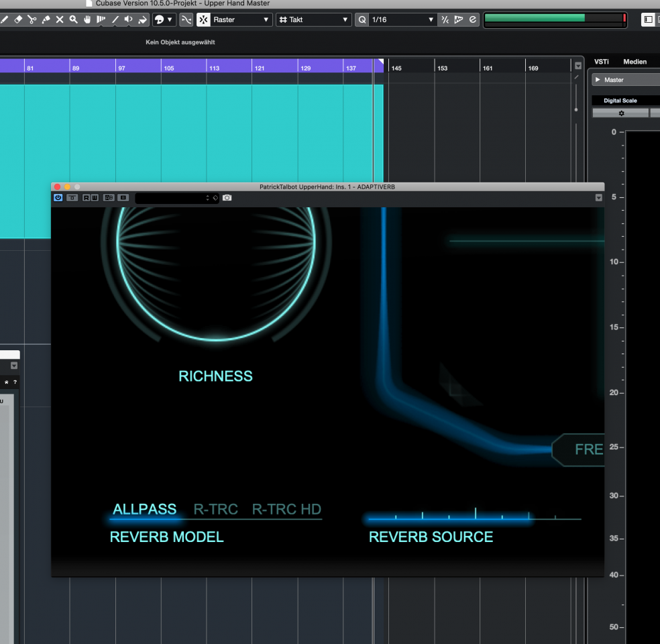Screen dimensions: 660x644
Task: Select the Draw pencil tool
Action: click(x=4, y=19)
